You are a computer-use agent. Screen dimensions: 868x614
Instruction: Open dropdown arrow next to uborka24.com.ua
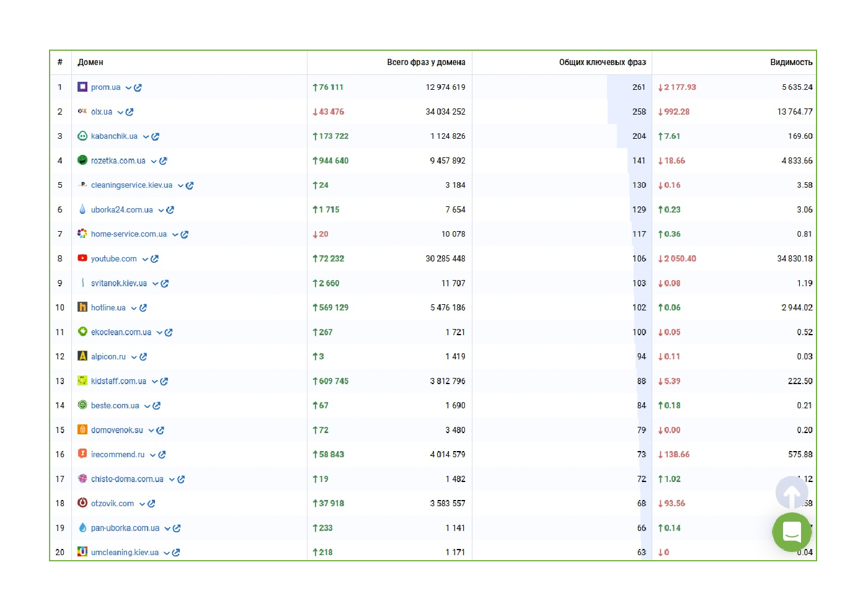pyautogui.click(x=161, y=210)
